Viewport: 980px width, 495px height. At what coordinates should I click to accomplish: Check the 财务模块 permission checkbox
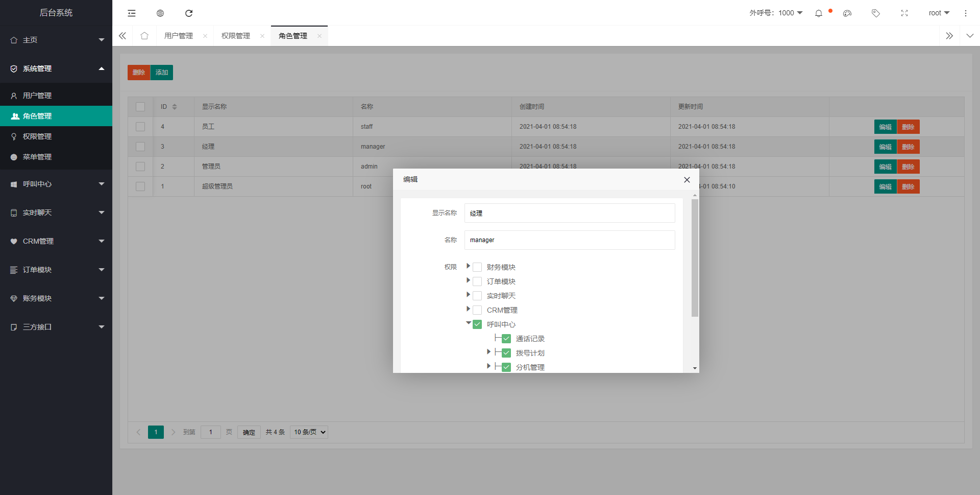pos(477,267)
